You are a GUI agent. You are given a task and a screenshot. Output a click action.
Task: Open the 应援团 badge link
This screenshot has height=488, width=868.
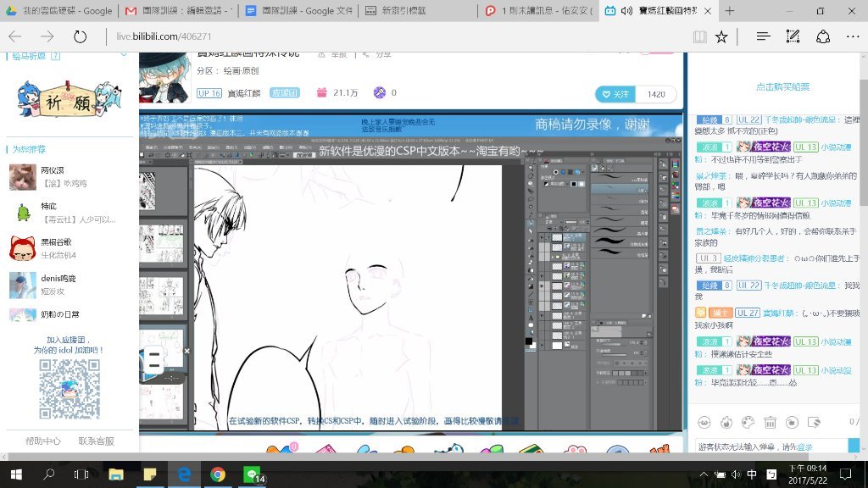click(x=285, y=93)
